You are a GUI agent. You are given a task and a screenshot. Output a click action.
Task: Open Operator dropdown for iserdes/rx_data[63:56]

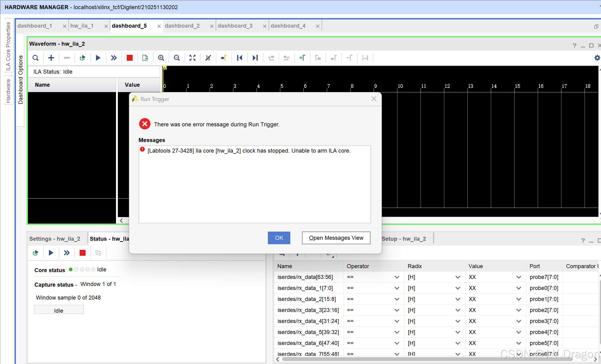pos(397,277)
